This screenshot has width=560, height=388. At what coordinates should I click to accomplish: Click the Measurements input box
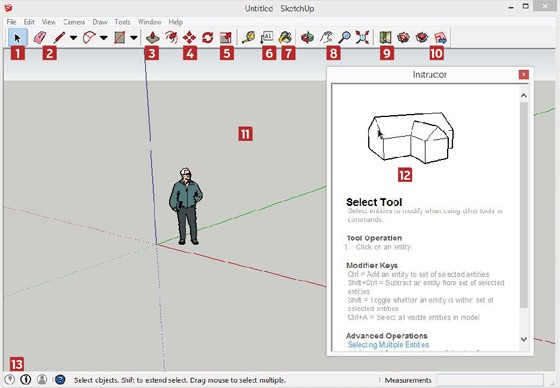(x=490, y=380)
